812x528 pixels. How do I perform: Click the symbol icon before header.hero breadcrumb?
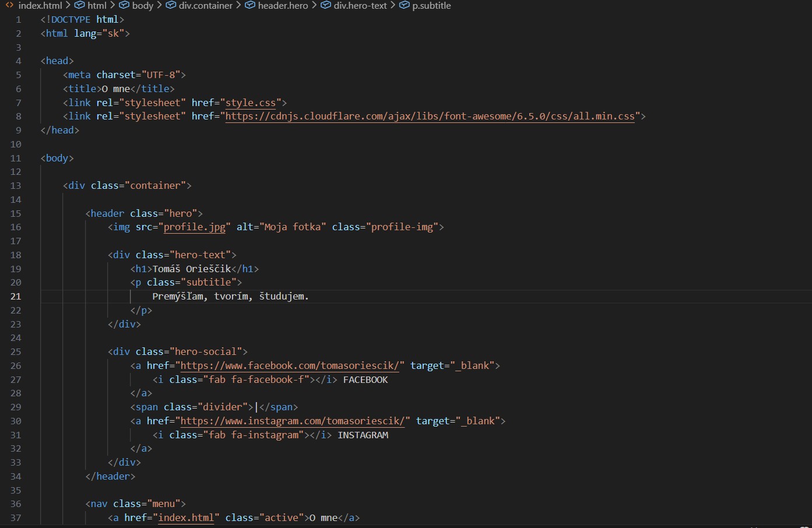[249, 5]
